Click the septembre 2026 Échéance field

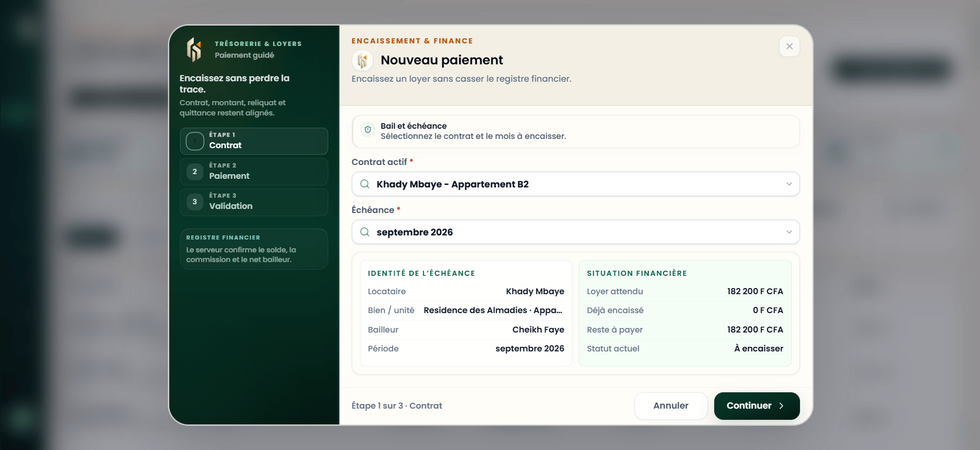[x=576, y=232]
